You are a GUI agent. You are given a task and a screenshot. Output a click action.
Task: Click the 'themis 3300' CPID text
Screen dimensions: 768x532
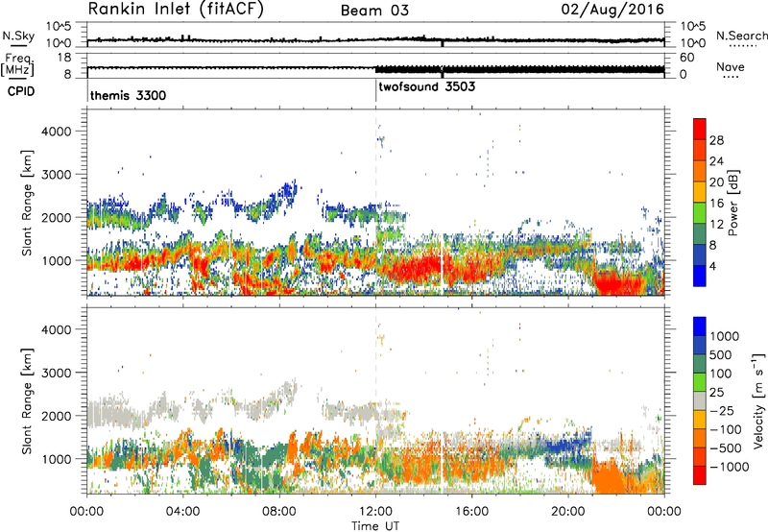coord(128,95)
